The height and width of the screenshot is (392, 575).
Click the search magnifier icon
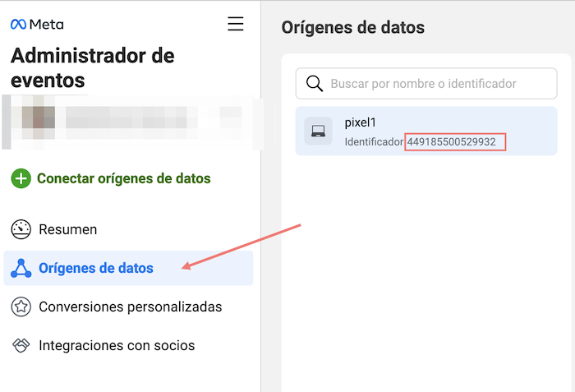(315, 84)
